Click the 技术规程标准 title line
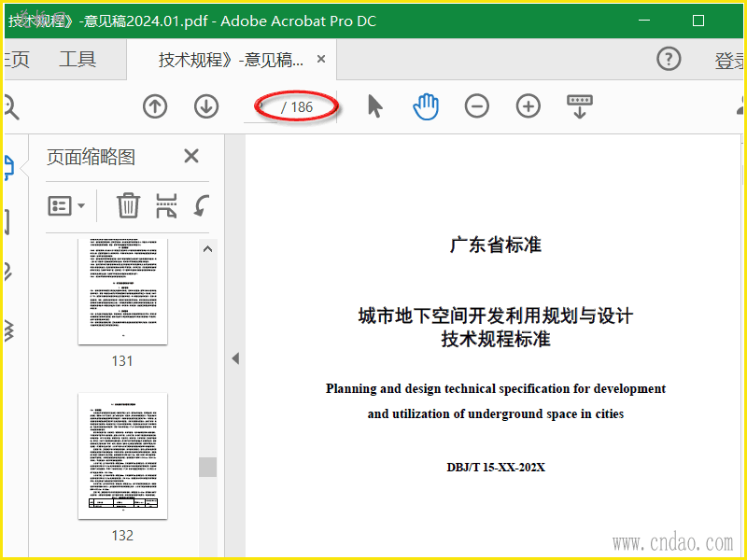This screenshot has height=560, width=747. pos(496,339)
